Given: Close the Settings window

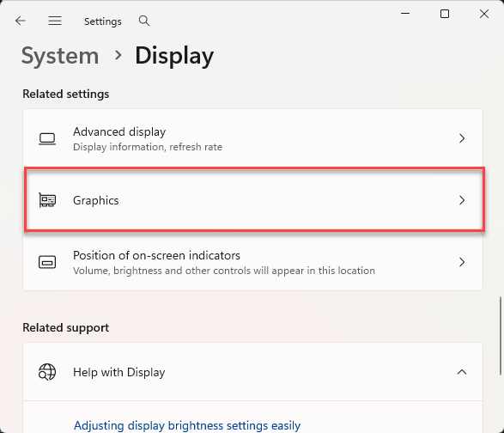Looking at the screenshot, I should (484, 14).
